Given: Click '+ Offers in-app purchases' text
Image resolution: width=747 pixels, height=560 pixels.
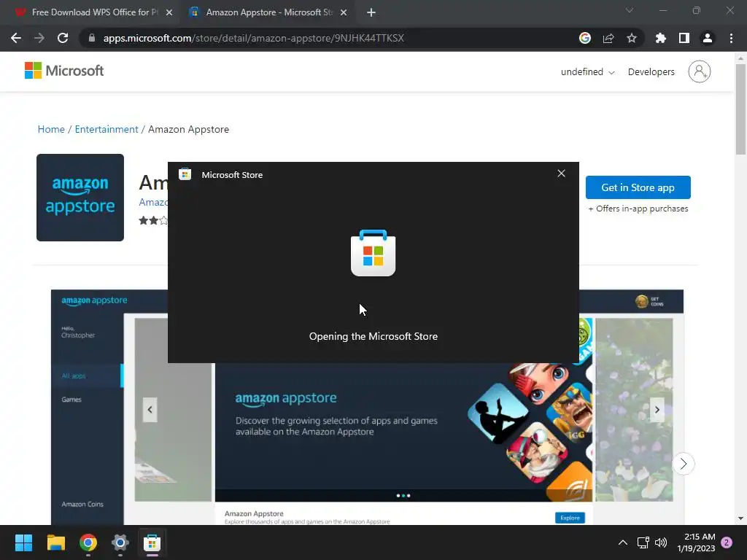Looking at the screenshot, I should click(638, 209).
